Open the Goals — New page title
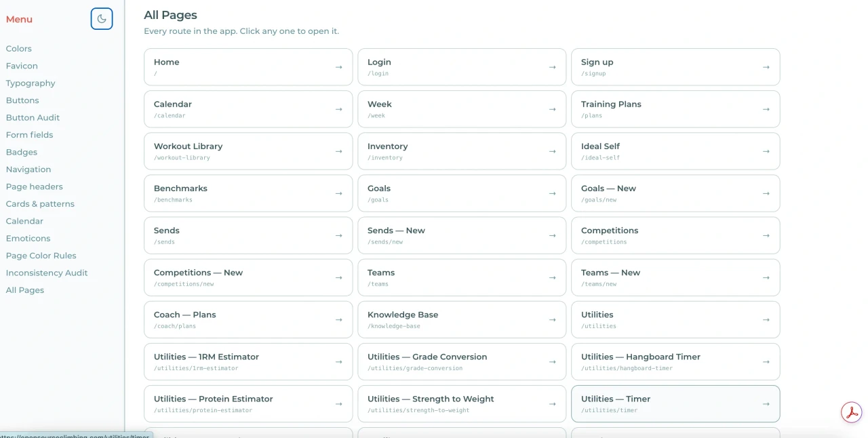 (x=608, y=188)
